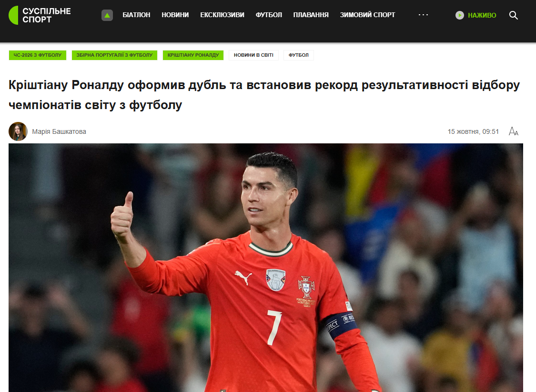The width and height of the screenshot is (536, 392).
Task: Select the Футбол navigation item
Action: pos(269,15)
